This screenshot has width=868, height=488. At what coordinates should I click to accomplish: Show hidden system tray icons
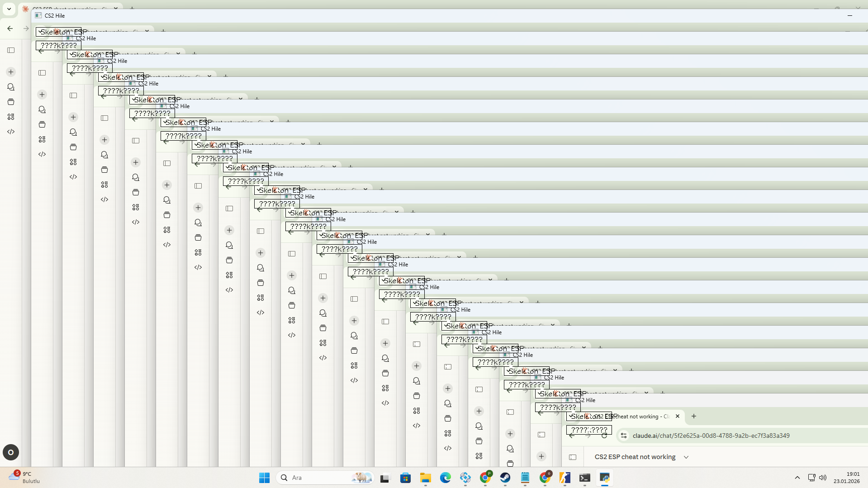point(797,478)
